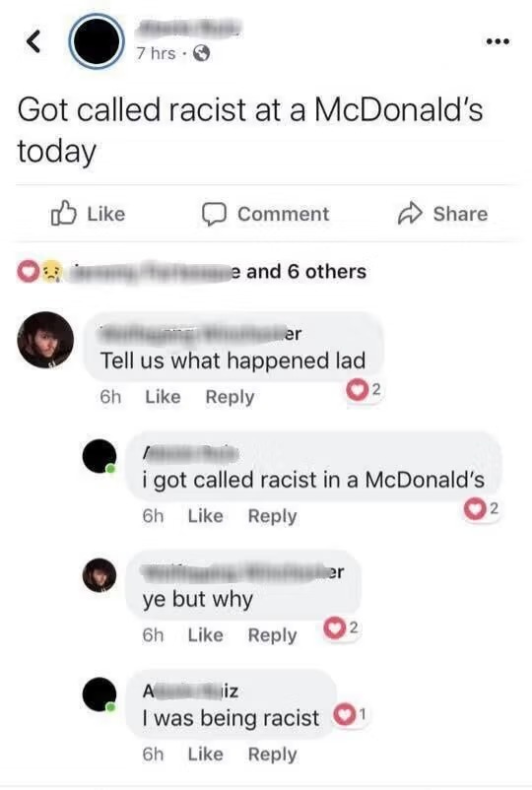Image resolution: width=532 pixels, height=790 pixels.
Task: Reply to the 'ye but why' comment
Action: [273, 635]
